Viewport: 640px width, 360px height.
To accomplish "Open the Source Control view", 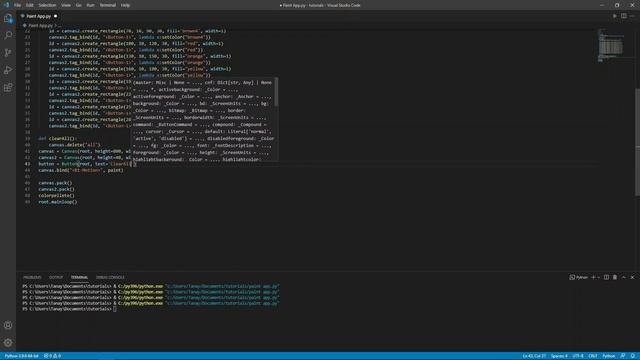I will (8, 53).
